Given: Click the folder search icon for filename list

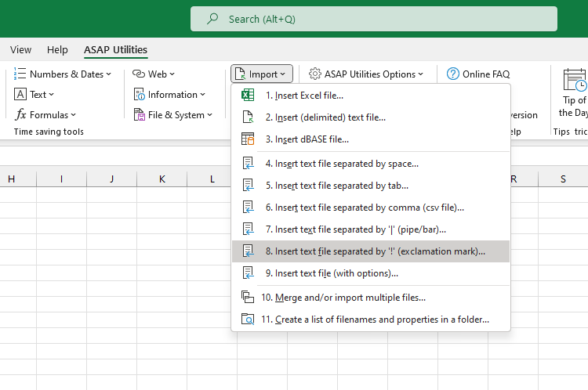Looking at the screenshot, I should (248, 320).
